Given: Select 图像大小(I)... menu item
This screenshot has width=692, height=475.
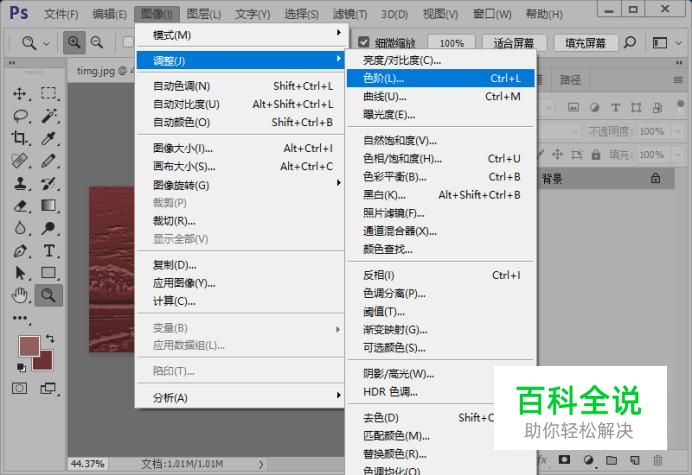Looking at the screenshot, I should (241, 148).
